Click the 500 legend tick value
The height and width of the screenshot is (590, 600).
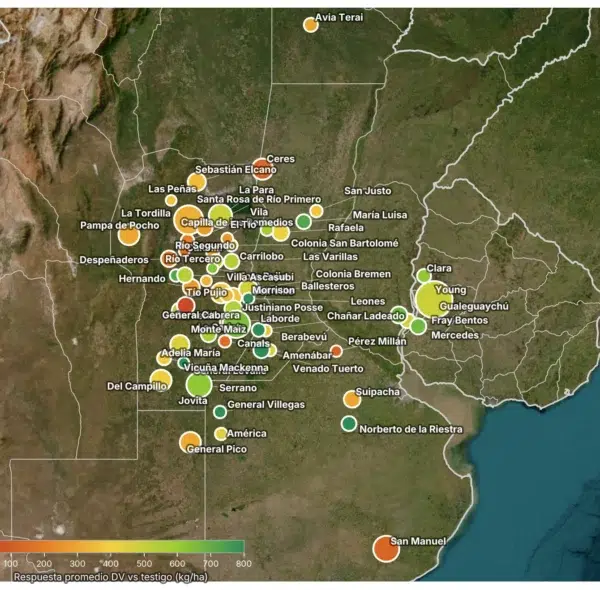point(144,564)
